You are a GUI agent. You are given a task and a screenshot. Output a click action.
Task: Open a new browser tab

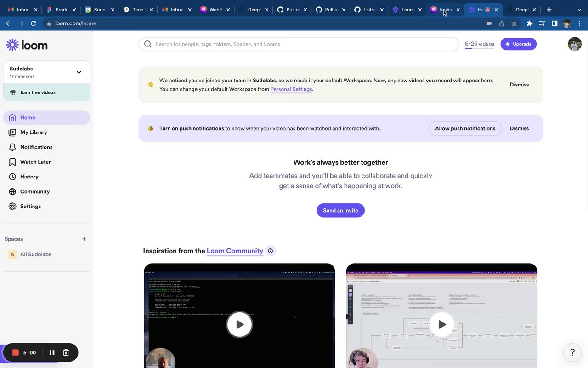point(549,9)
